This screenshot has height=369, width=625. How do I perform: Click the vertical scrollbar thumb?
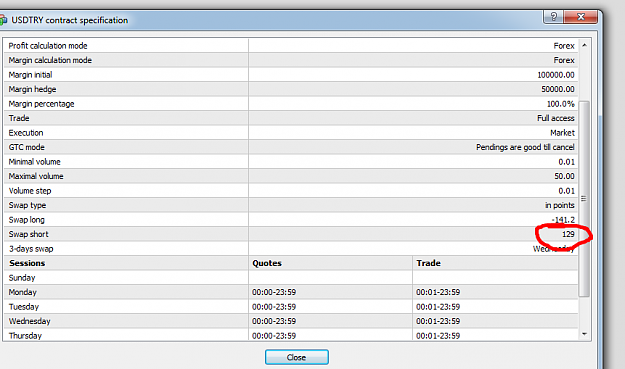[x=584, y=198]
